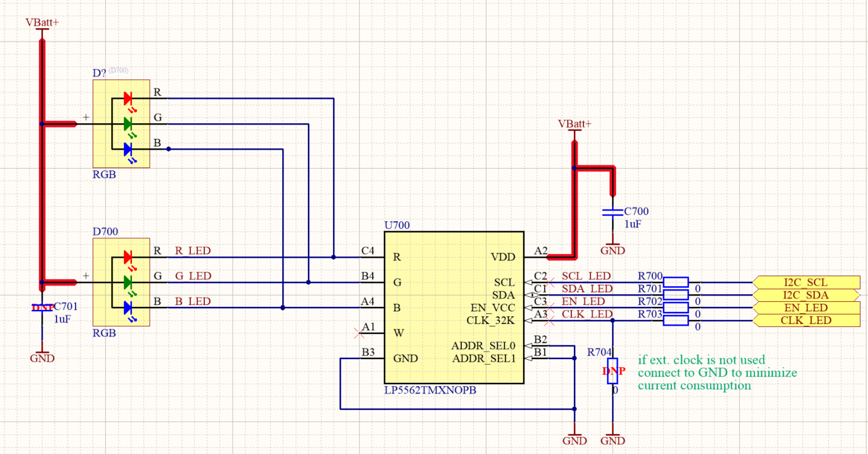Viewport: 868px width, 454px height.
Task: Pick the C701 capacitor symbol
Action: coord(42,307)
